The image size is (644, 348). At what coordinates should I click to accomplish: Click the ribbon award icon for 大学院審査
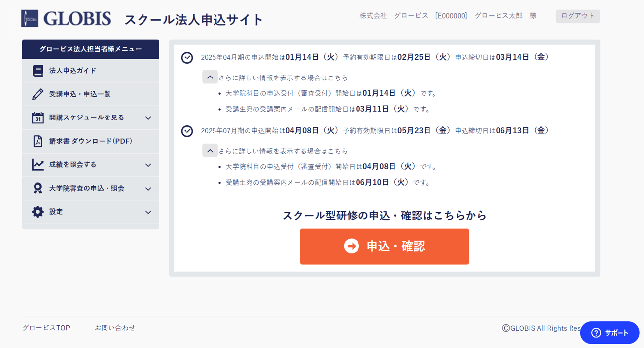tap(38, 188)
